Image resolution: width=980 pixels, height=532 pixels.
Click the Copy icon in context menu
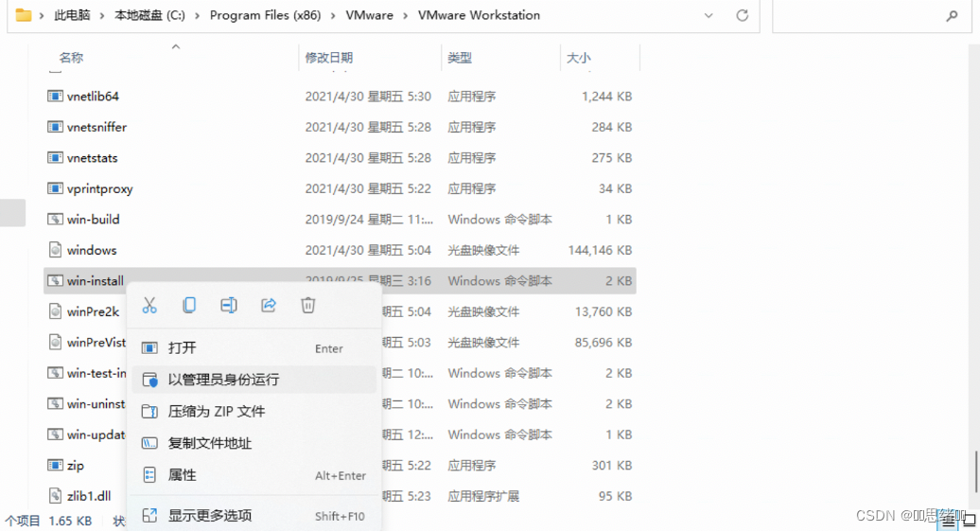pos(189,305)
